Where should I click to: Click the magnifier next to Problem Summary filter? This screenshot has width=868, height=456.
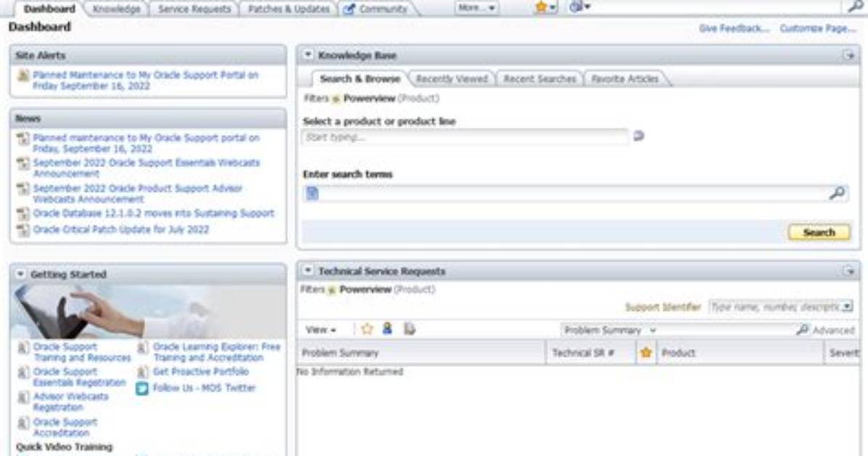[802, 330]
